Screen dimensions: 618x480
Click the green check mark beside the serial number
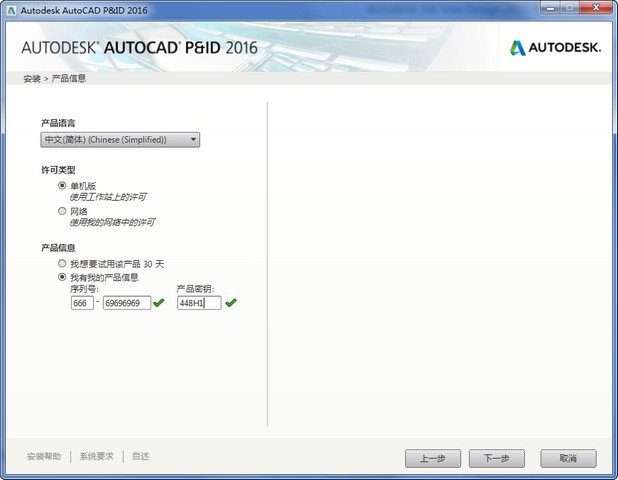click(158, 303)
